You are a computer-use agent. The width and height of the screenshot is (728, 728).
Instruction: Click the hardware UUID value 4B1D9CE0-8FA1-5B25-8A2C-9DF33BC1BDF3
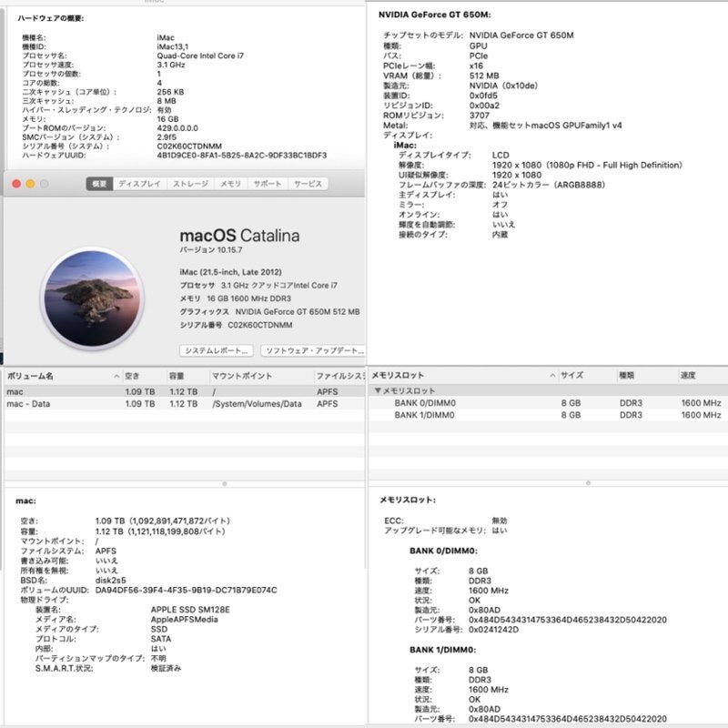(x=241, y=155)
